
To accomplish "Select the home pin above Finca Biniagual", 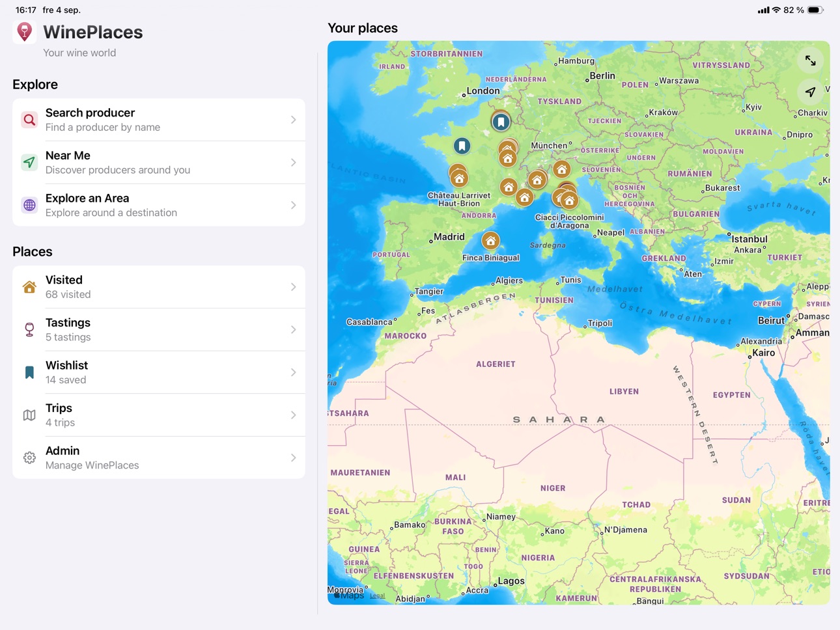I will click(490, 241).
